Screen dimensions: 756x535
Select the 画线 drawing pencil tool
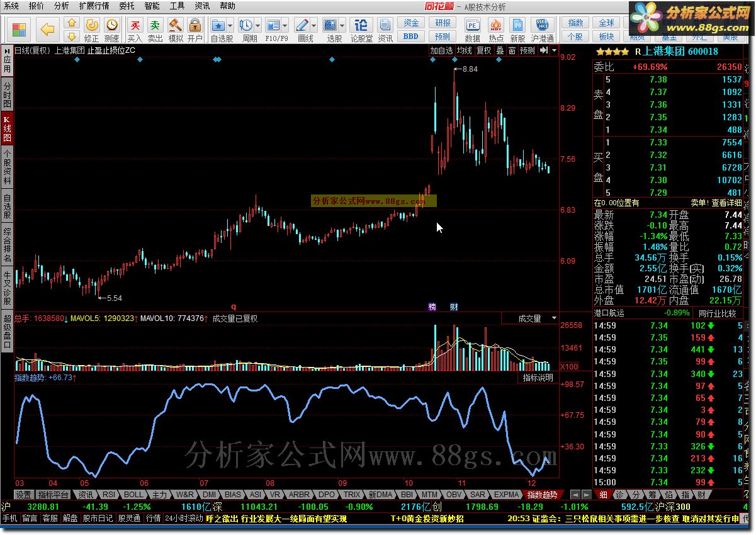(302, 25)
